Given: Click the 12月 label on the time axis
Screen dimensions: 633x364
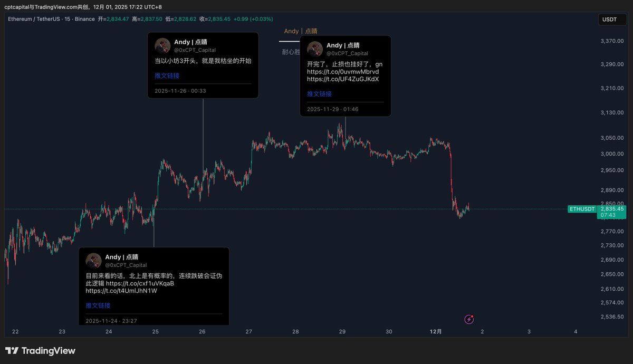Looking at the screenshot, I should coord(435,332).
